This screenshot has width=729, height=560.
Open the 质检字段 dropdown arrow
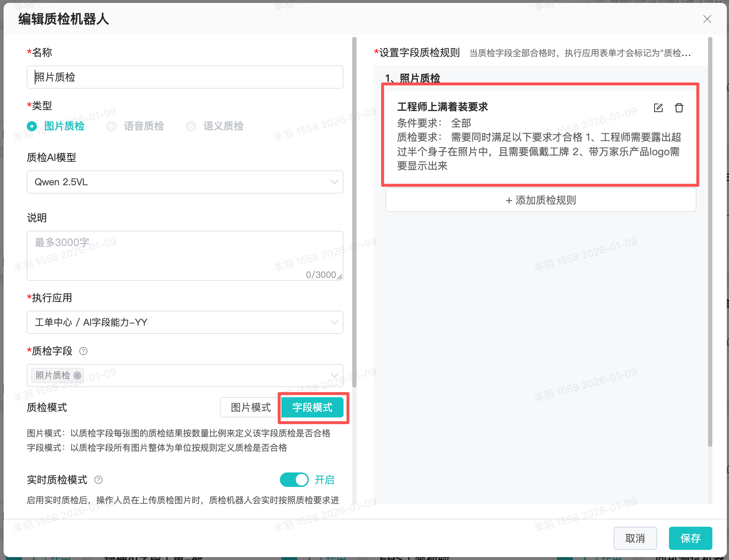pos(334,376)
